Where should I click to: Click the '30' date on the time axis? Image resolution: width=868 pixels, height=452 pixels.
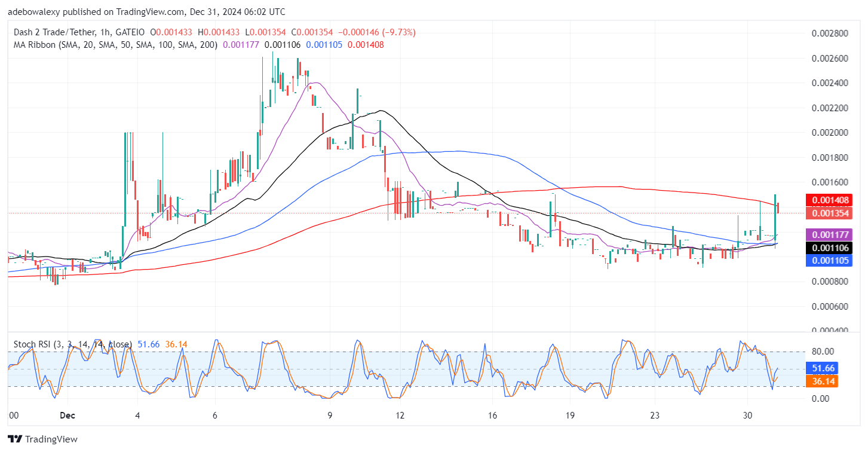747,414
